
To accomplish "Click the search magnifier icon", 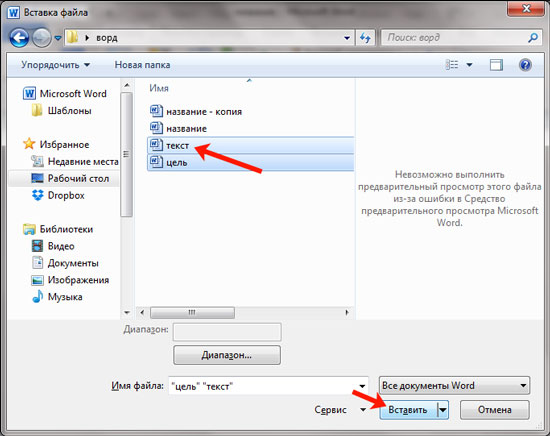I will (533, 38).
